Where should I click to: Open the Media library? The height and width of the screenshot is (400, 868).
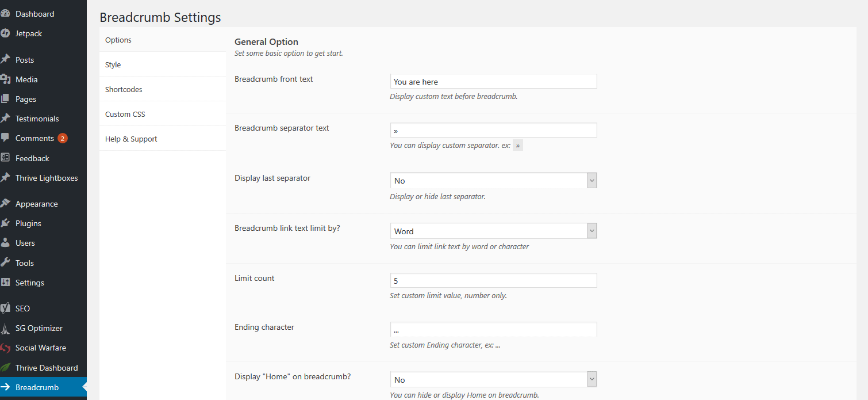tap(27, 79)
